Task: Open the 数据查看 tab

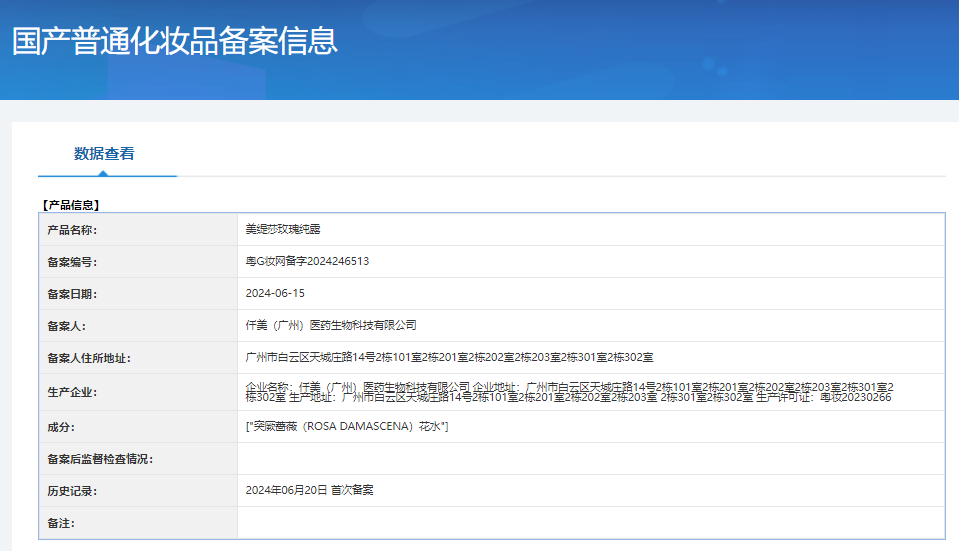Action: click(x=104, y=153)
